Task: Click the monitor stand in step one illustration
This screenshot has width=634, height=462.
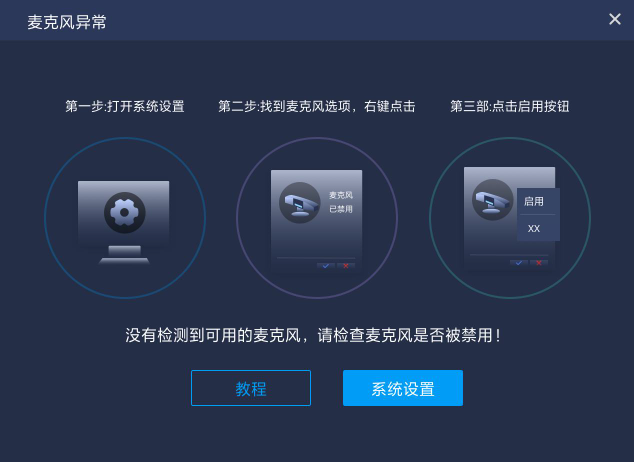Action: (125, 255)
